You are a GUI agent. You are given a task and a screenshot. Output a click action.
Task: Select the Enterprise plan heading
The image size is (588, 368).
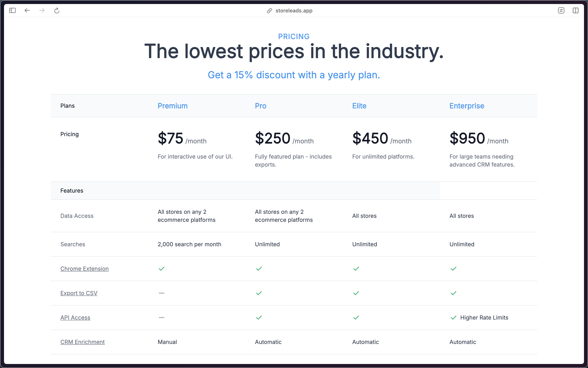[467, 106]
